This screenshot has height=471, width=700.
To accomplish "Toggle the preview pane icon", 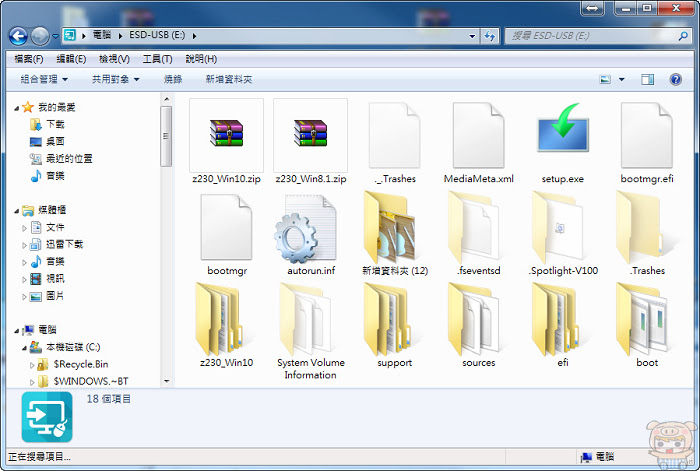I will [647, 79].
